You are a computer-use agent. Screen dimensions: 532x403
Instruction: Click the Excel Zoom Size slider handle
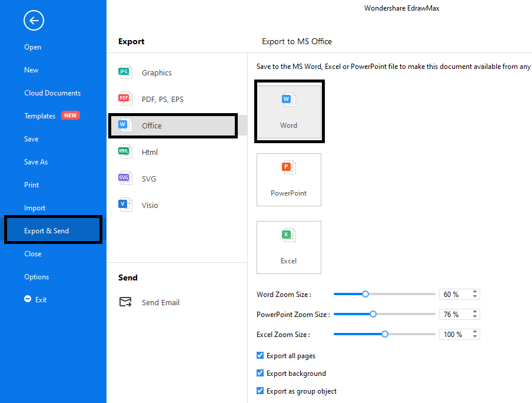point(385,334)
